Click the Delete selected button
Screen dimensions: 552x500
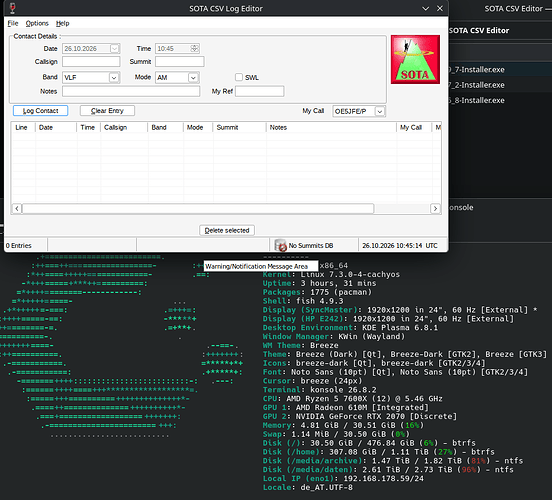(x=227, y=230)
